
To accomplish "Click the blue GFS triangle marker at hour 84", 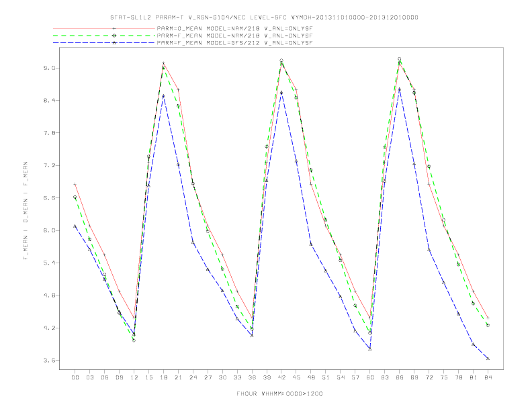I will coord(488,359).
